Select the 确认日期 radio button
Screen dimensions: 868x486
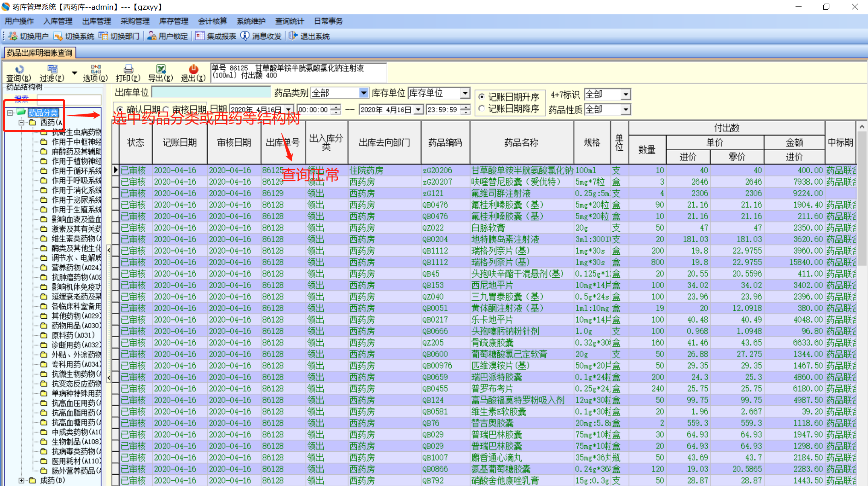(x=120, y=110)
